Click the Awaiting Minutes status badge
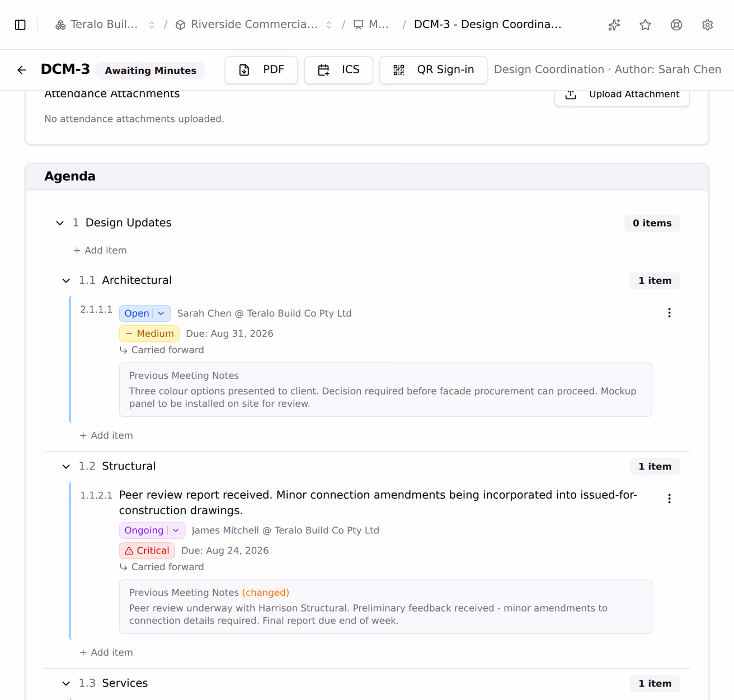 [150, 71]
